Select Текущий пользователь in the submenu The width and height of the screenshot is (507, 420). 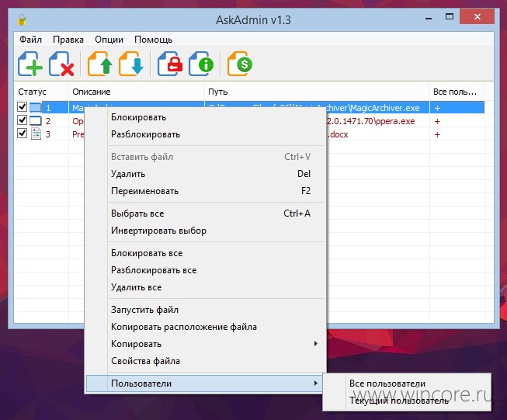[x=407, y=401]
